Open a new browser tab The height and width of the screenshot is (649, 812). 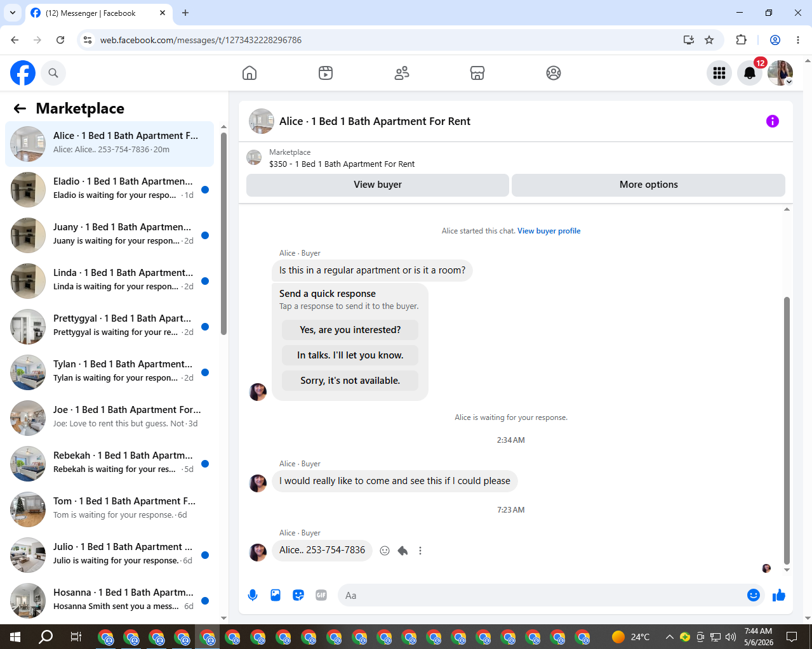coord(185,13)
